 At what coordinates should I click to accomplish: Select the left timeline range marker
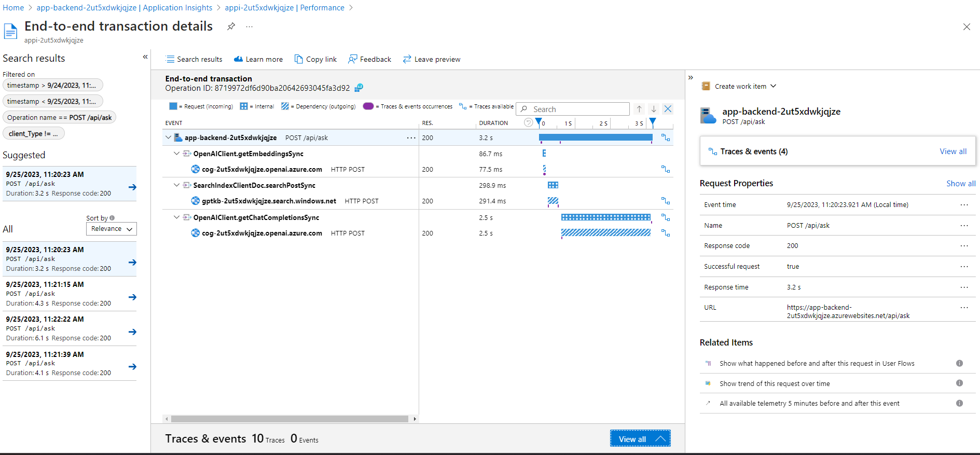coord(539,122)
